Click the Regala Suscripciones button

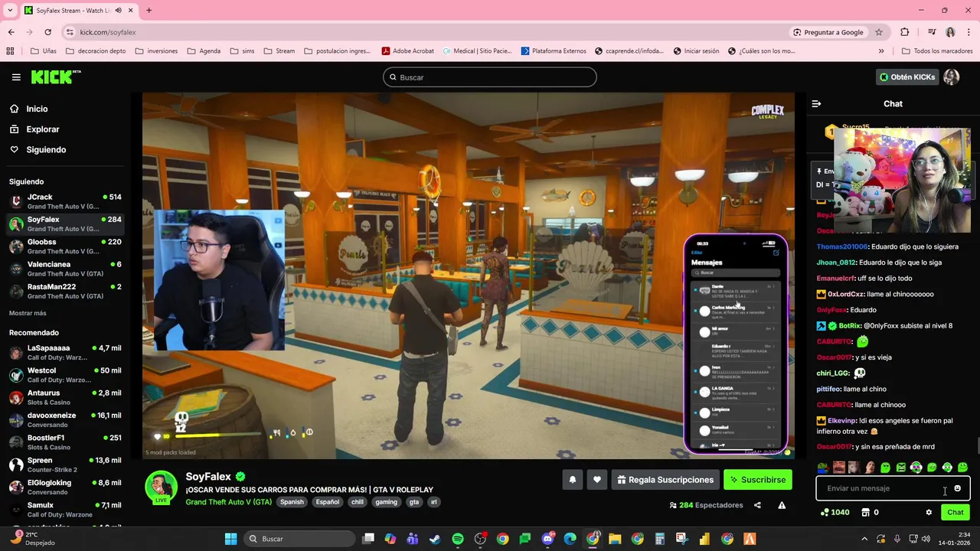pyautogui.click(x=665, y=480)
